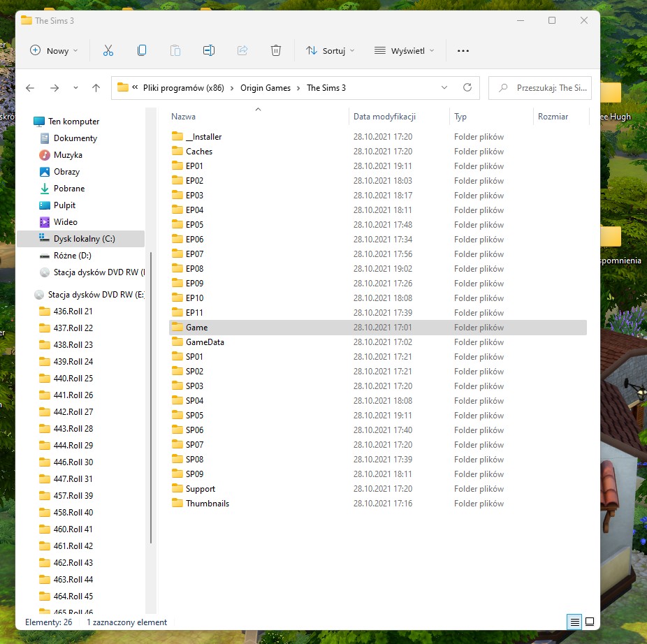Sort by Data modyfikacji column header
647x644 pixels.
tap(384, 117)
